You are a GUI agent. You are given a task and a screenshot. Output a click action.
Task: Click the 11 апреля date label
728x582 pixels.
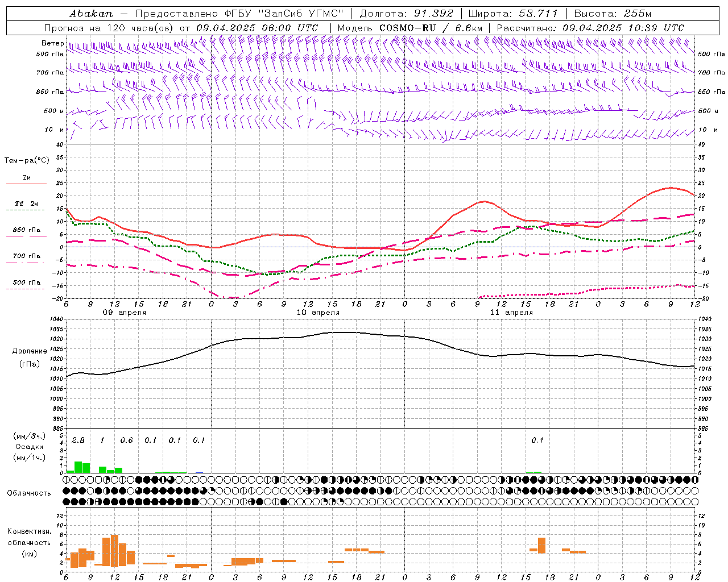[x=511, y=313]
